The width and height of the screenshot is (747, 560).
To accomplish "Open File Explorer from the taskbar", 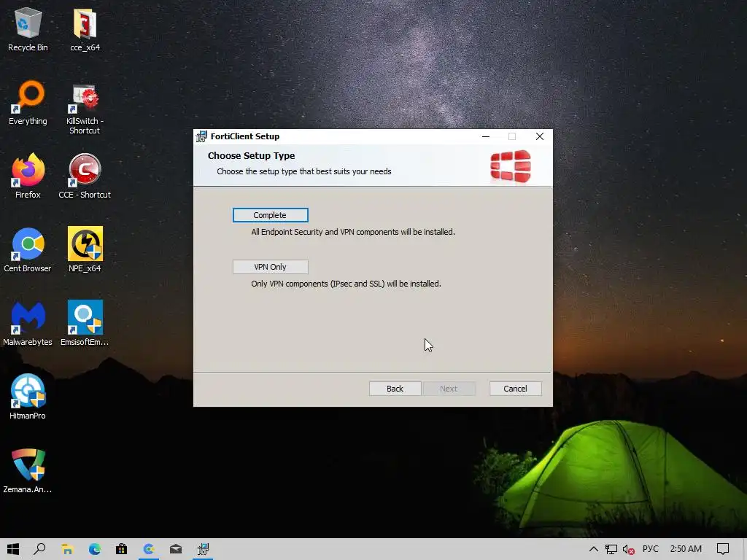I will (67, 549).
